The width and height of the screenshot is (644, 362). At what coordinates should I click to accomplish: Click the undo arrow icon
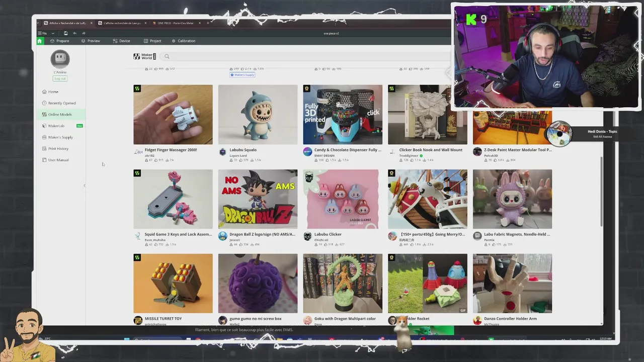click(x=74, y=33)
